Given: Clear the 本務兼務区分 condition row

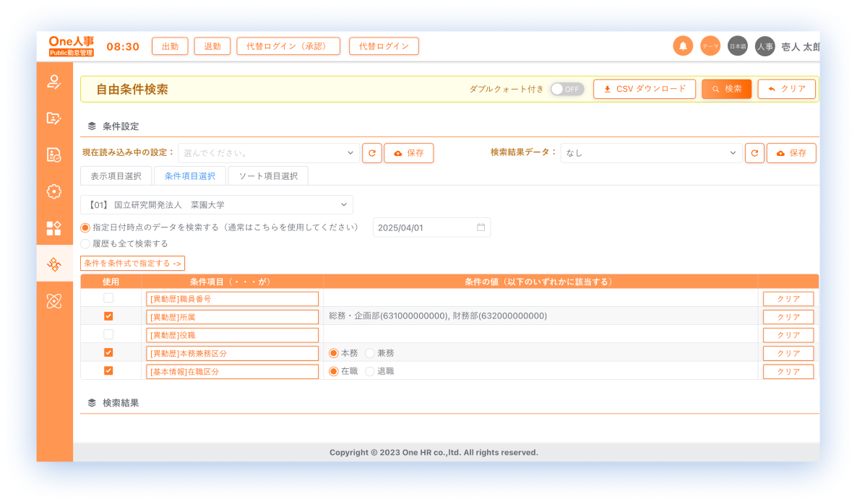Looking at the screenshot, I should pyautogui.click(x=788, y=353).
